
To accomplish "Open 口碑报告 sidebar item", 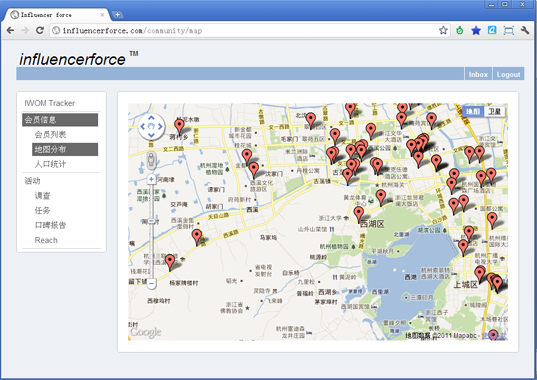I will click(x=50, y=225).
